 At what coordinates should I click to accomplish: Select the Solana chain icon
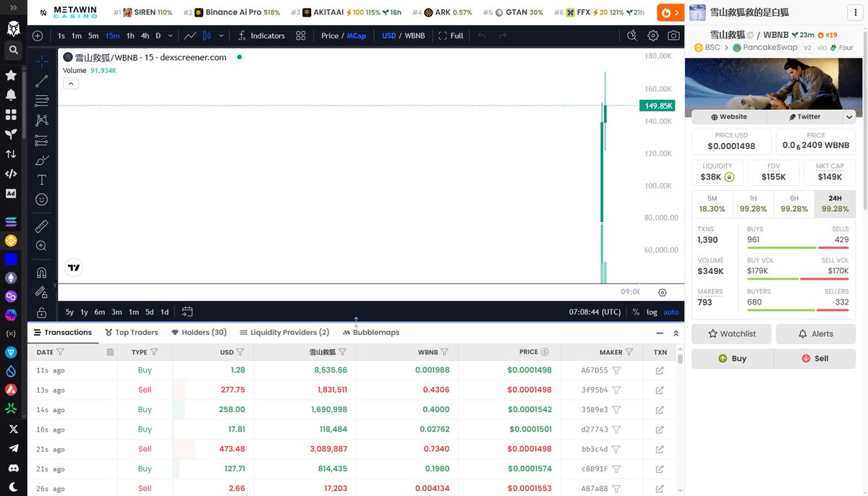coord(11,223)
